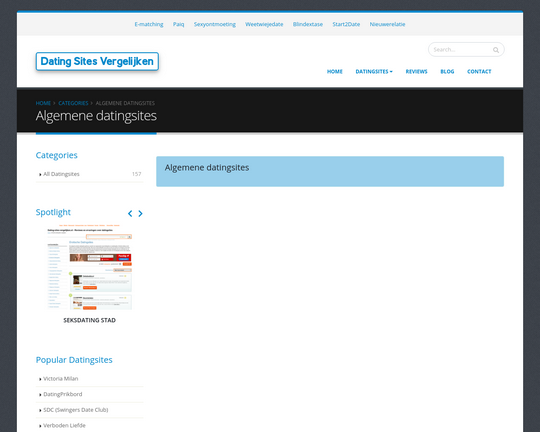Image resolution: width=540 pixels, height=432 pixels.
Task: Open the Dating Sites Vergelijken logo
Action: coord(97,61)
